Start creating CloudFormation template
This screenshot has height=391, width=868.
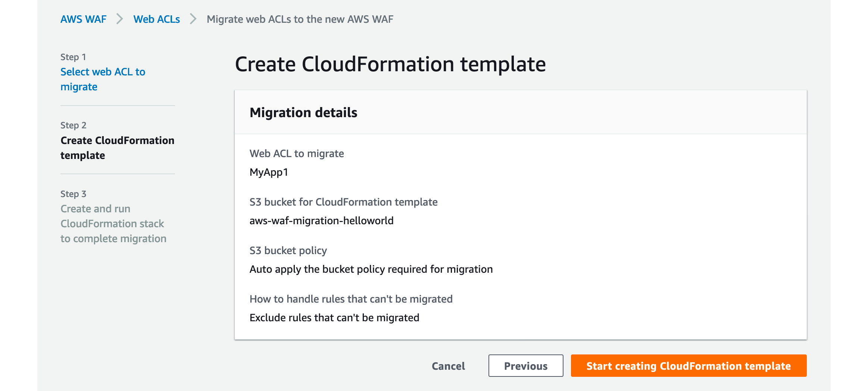coord(689,366)
